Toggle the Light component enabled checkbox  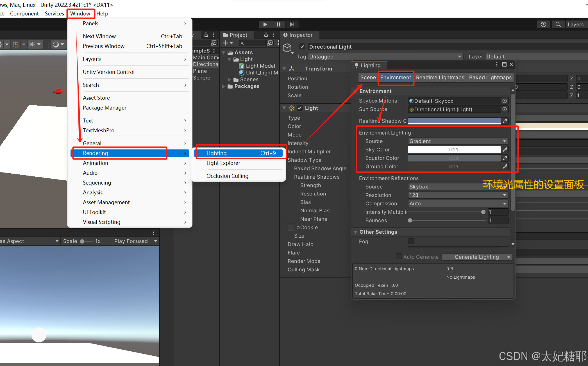(300, 108)
